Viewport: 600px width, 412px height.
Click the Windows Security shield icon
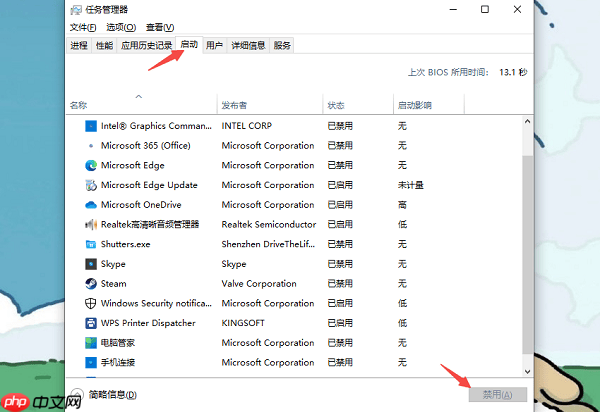click(90, 303)
